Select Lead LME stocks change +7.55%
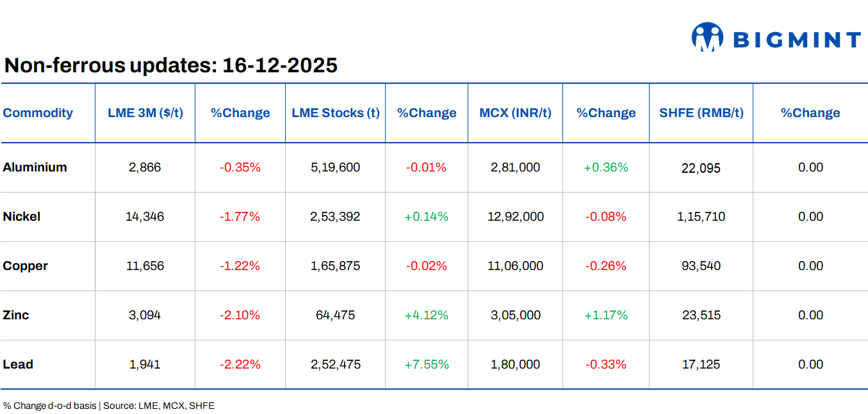 click(426, 365)
